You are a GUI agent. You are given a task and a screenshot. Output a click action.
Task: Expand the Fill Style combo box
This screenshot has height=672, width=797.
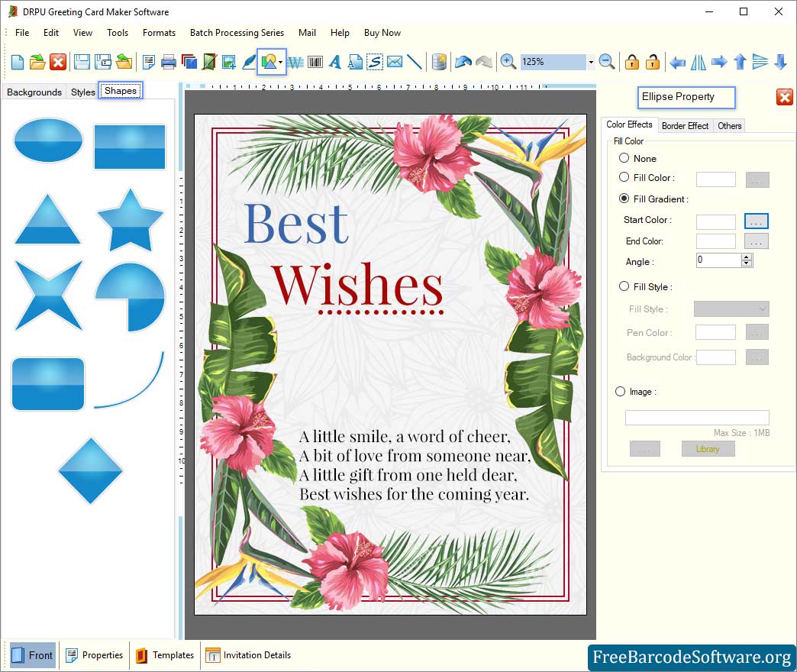[x=731, y=309]
